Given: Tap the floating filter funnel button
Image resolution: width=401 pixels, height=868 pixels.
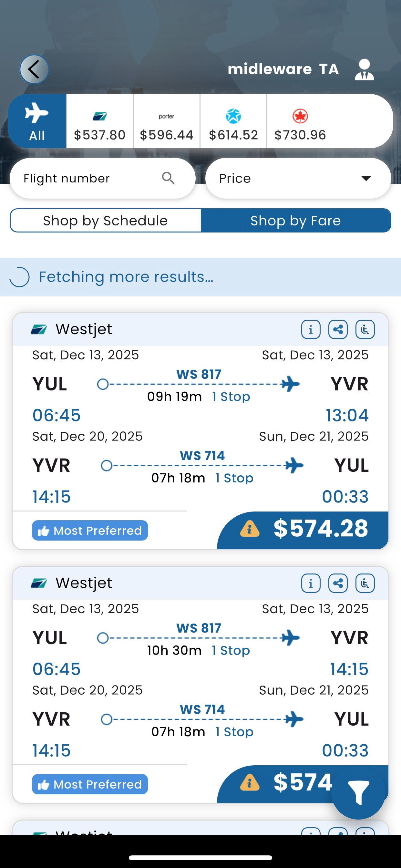Looking at the screenshot, I should point(358,792).
